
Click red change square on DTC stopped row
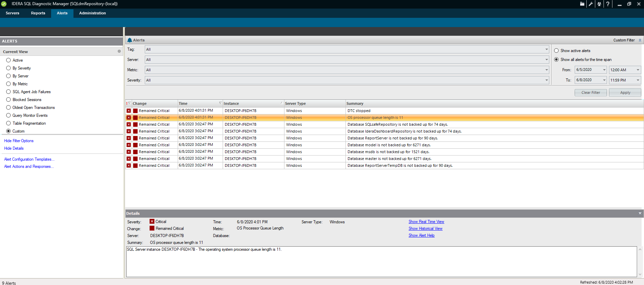[x=135, y=111]
